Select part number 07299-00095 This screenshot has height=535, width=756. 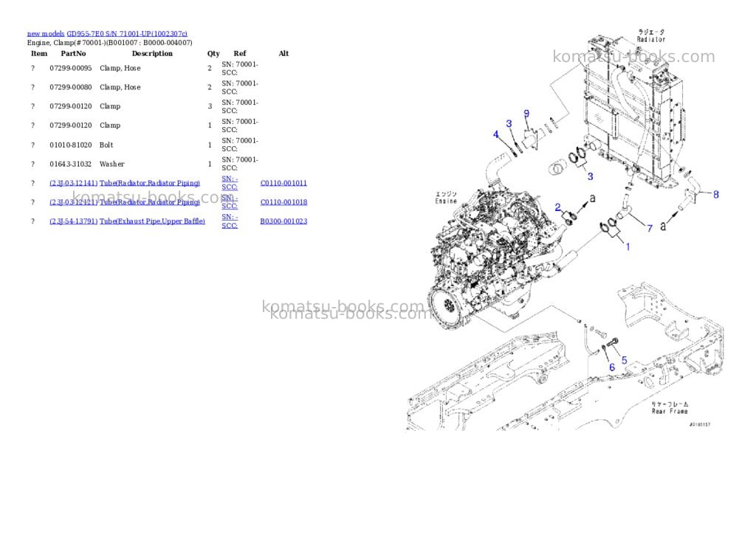pyautogui.click(x=70, y=69)
